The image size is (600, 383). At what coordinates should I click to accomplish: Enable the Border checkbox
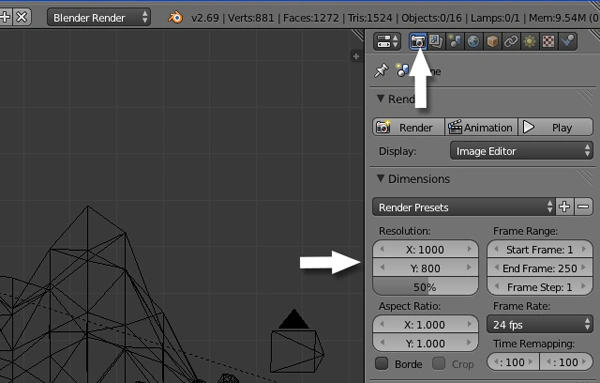(x=382, y=363)
